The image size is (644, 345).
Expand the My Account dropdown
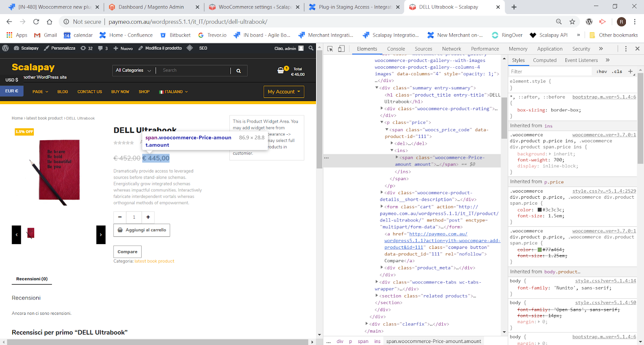(284, 92)
